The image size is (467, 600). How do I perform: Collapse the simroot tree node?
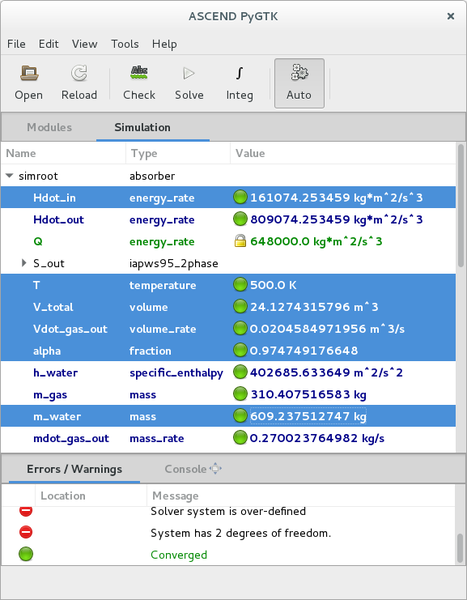[x=9, y=176]
